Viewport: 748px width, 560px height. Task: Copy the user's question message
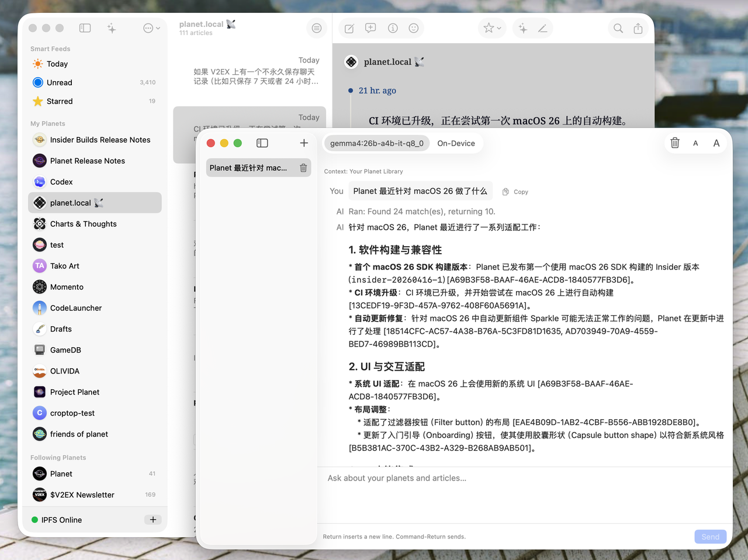click(515, 192)
